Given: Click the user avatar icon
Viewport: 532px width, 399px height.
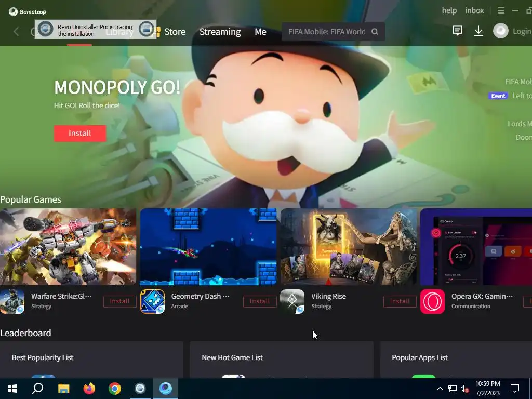Looking at the screenshot, I should tap(500, 31).
